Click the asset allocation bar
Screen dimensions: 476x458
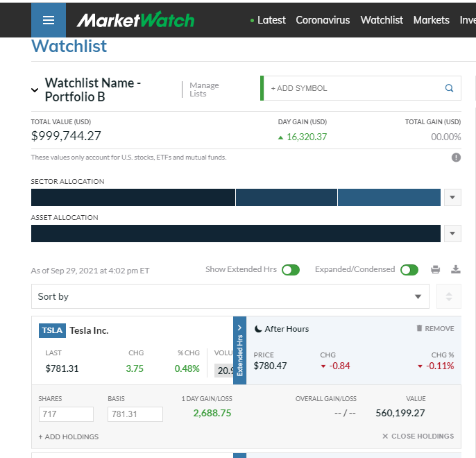tap(236, 233)
